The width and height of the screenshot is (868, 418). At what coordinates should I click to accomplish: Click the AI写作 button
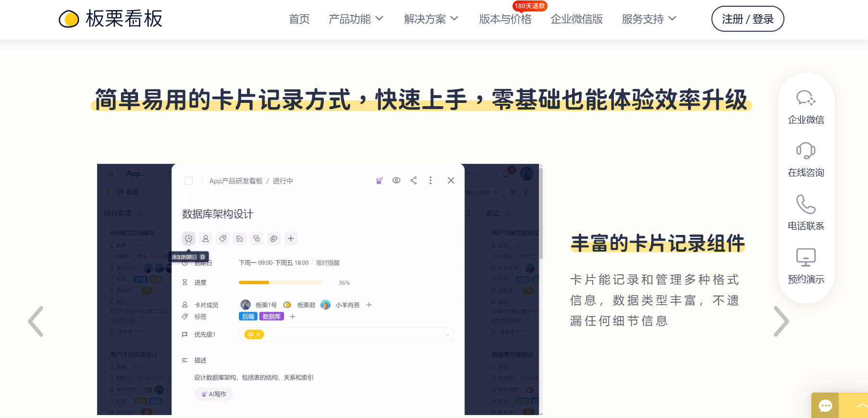(x=214, y=394)
